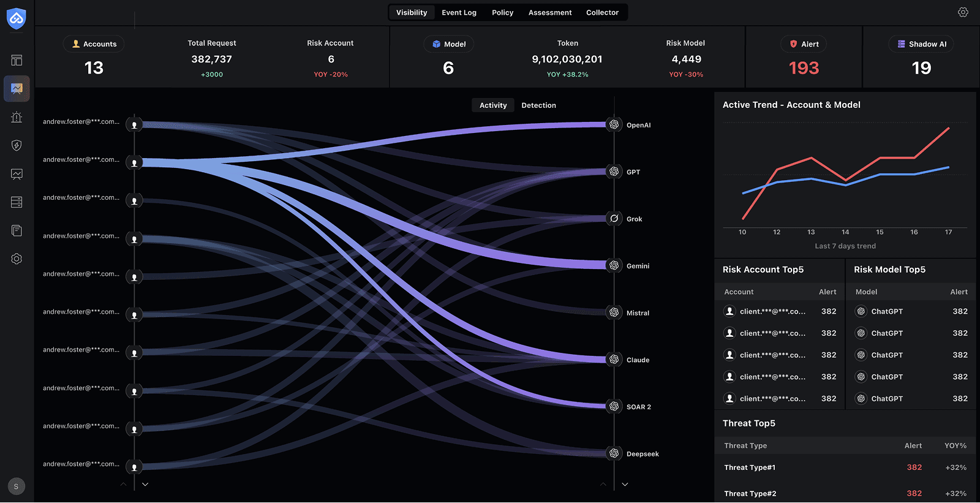Viewport: 980px width, 503px height.
Task: Click the Alert count 193
Action: click(x=804, y=68)
